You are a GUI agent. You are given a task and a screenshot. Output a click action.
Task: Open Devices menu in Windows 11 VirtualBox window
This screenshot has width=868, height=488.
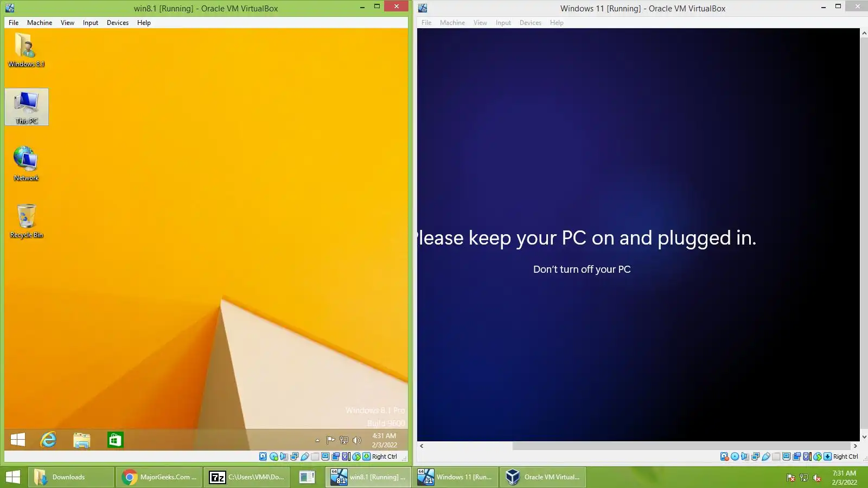(x=531, y=23)
